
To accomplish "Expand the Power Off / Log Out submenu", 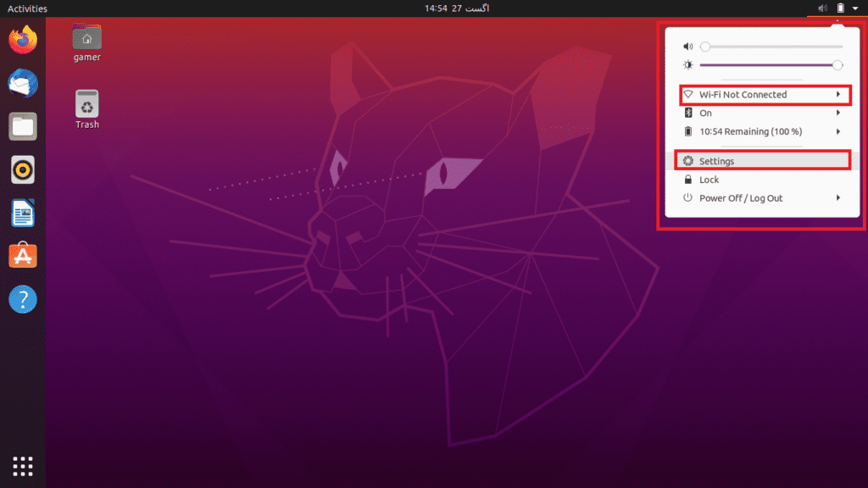I will [763, 197].
